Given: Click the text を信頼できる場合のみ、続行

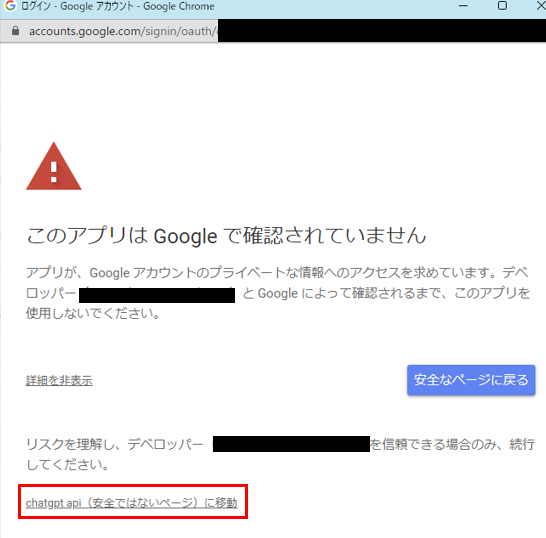Looking at the screenshot, I should [452, 444].
